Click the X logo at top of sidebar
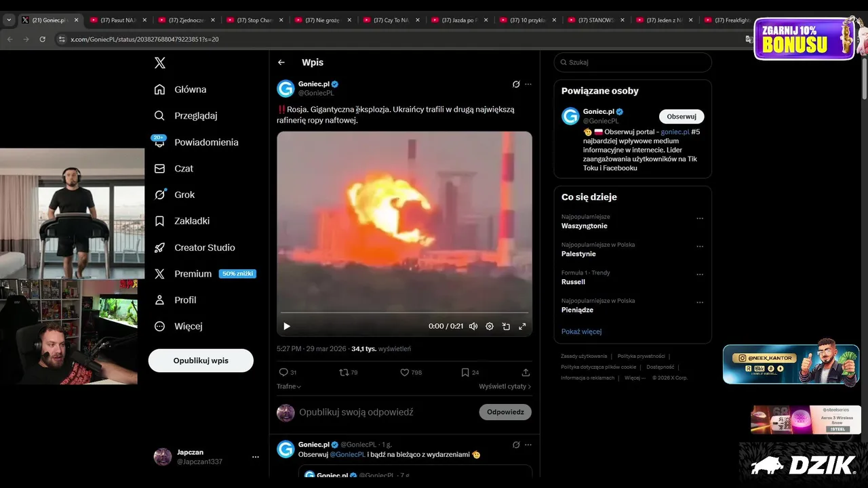Screen dimensions: 868x488 [159, 63]
